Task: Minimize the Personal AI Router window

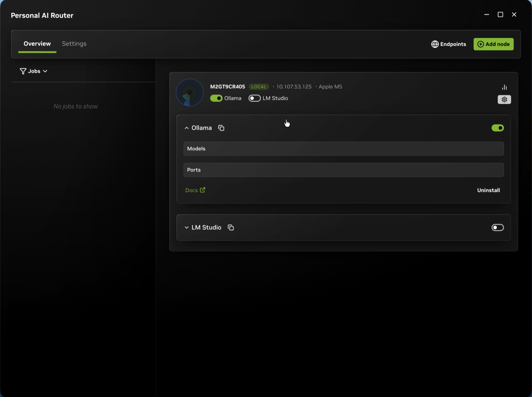Action: 486,15
